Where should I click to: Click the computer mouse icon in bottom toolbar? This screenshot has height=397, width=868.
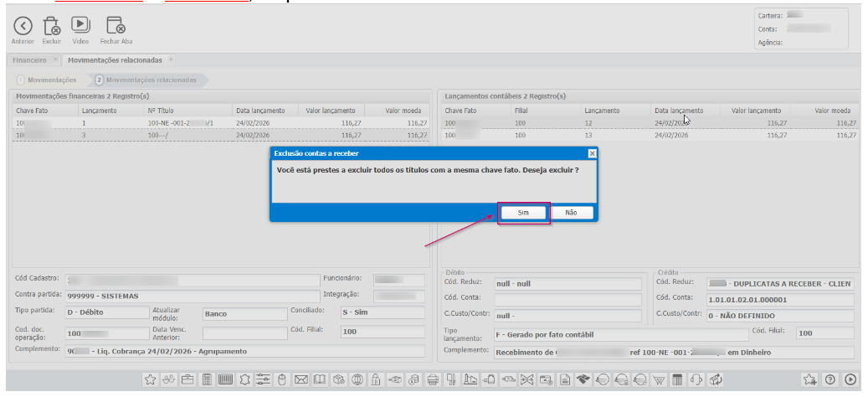tap(282, 379)
